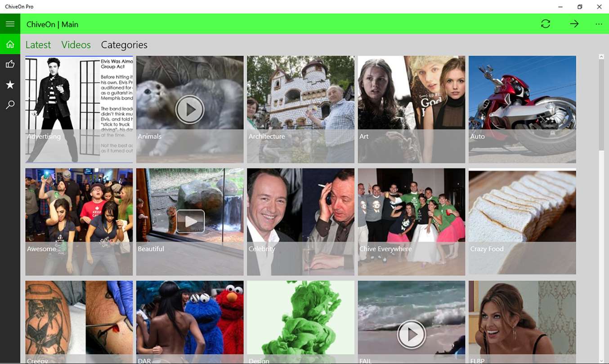Open the hamburger navigation menu
Screen dimensions: 609x364
point(10,24)
